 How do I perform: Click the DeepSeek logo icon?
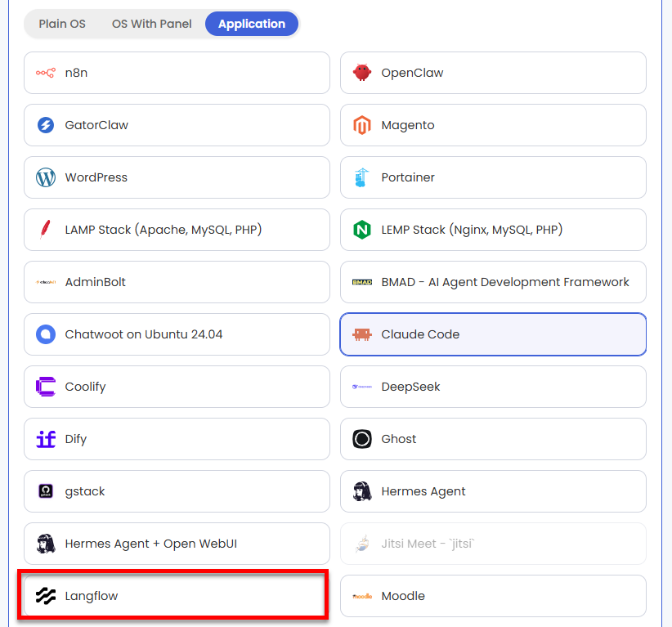point(362,387)
